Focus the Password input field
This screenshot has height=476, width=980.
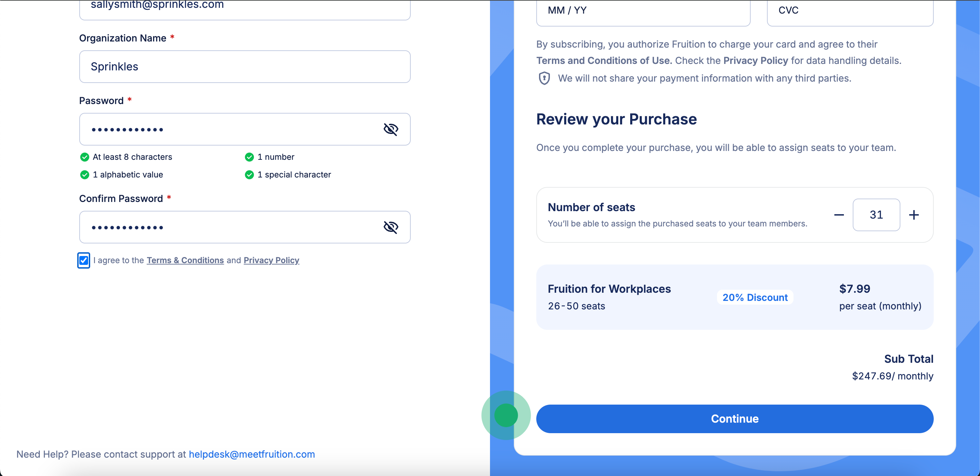(x=228, y=129)
